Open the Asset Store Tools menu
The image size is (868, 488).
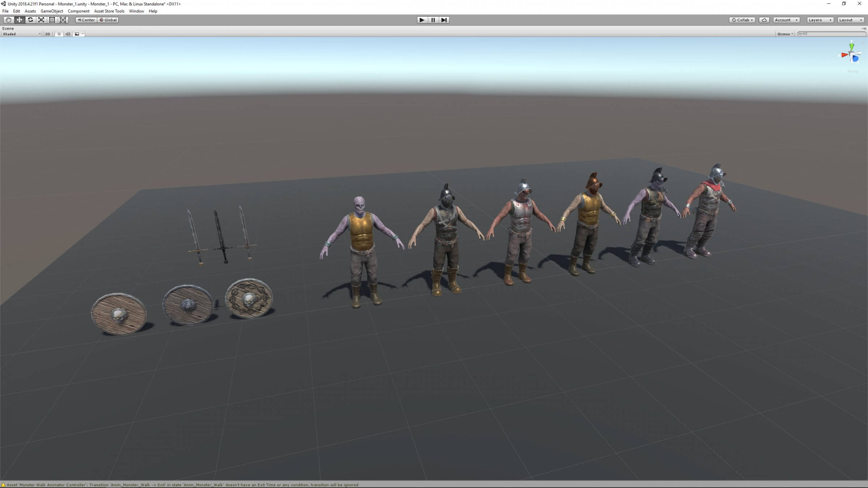[x=109, y=11]
